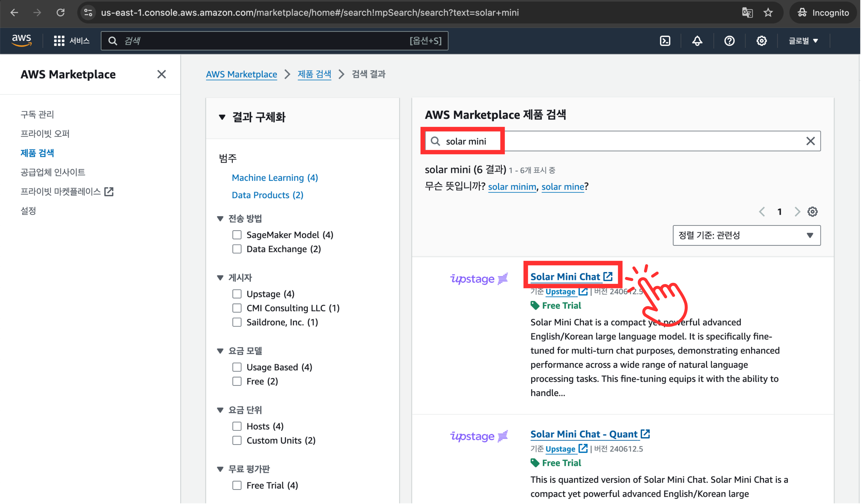The width and height of the screenshot is (861, 504).
Task: Click the browser address bar URL
Action: (x=310, y=13)
